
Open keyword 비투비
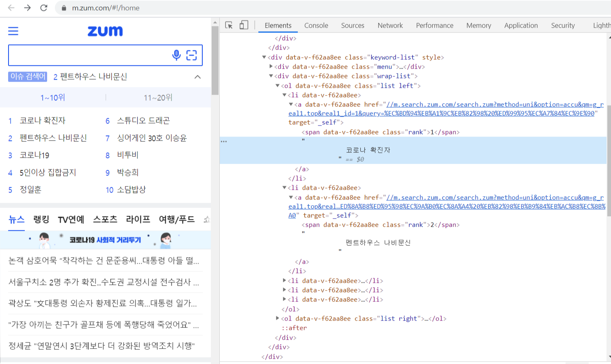point(128,155)
